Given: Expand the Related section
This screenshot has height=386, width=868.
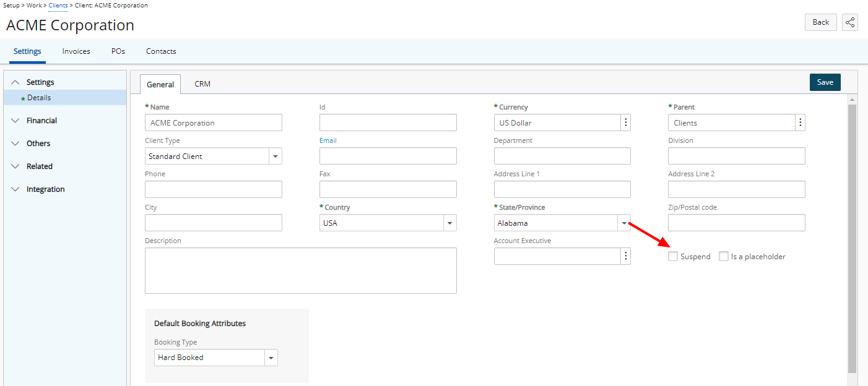Looking at the screenshot, I should click(15, 166).
